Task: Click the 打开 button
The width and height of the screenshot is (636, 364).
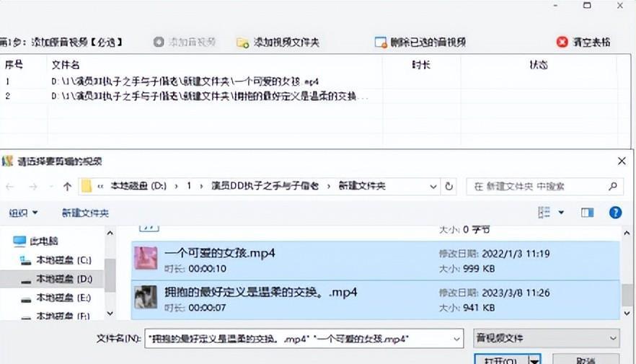Action: pyautogui.click(x=501, y=359)
